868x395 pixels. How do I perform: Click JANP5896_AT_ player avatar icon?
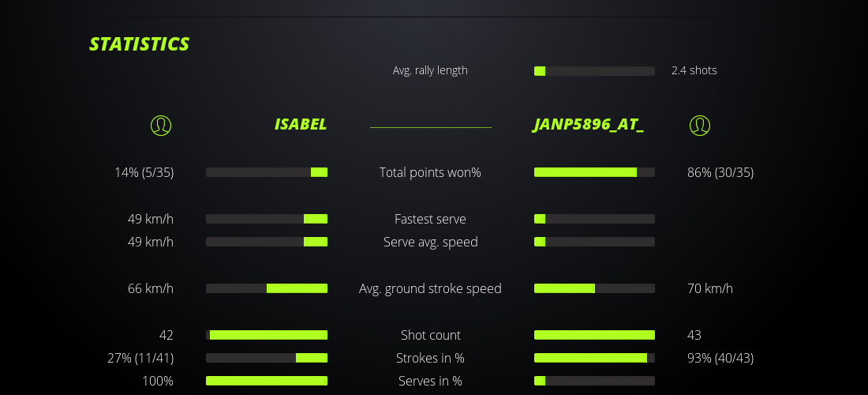pos(700,125)
